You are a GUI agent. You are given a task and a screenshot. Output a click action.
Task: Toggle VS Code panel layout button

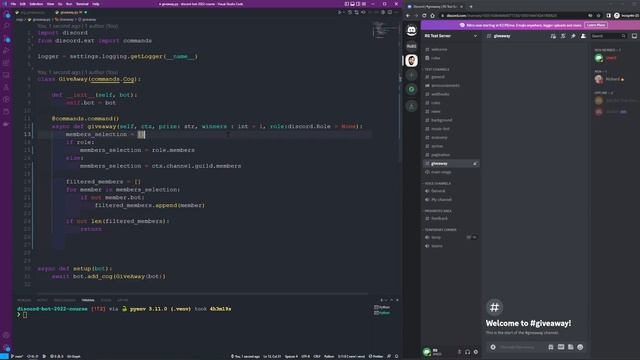tap(352, 4)
